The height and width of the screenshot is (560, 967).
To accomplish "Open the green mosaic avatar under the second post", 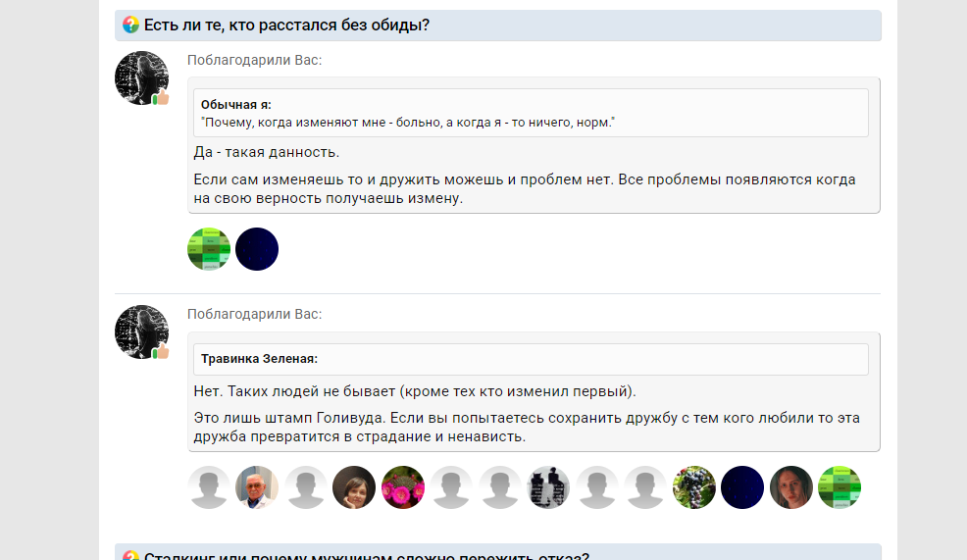I will (840, 487).
